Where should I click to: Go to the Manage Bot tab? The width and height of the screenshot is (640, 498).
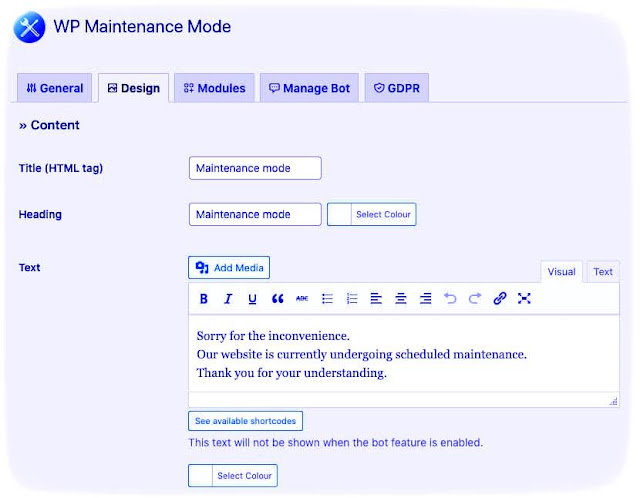click(309, 88)
